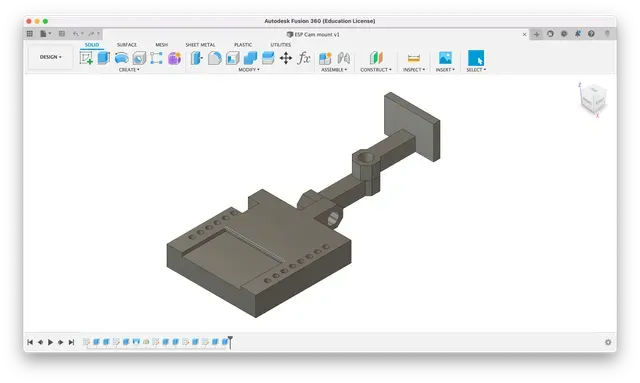The height and width of the screenshot is (383, 640).
Task: Click the Save icon
Action: (x=62, y=34)
